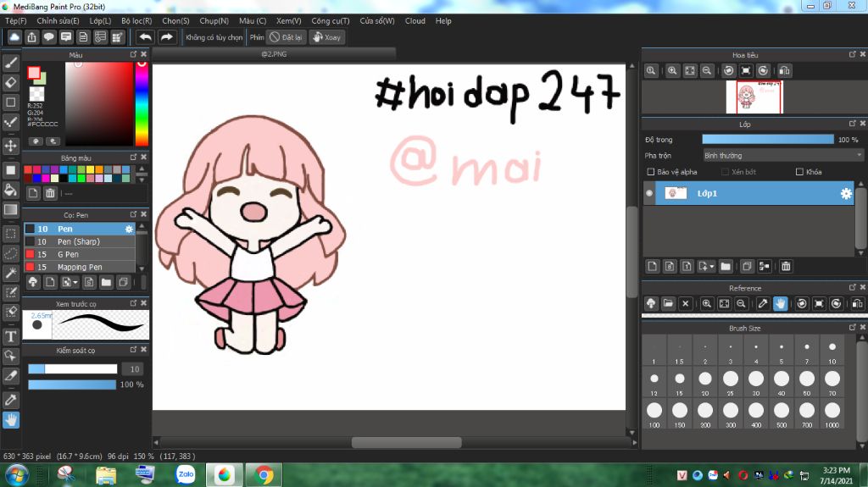Toggle the Xén bớt checkbox

pos(726,172)
